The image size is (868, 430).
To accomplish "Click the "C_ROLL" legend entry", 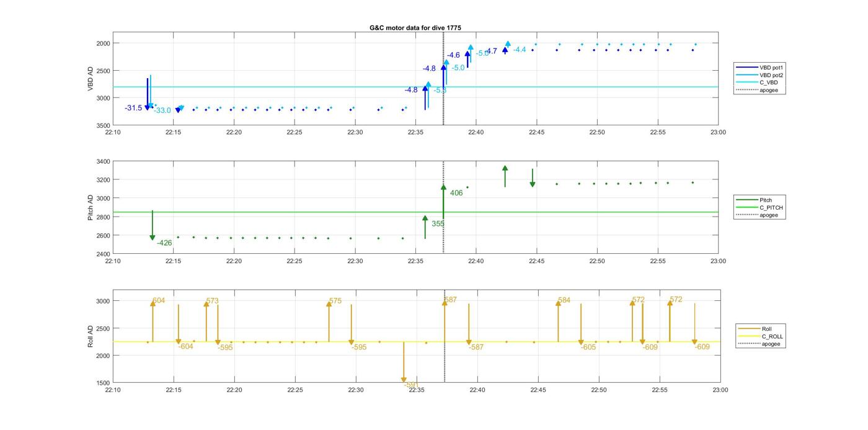I will pyautogui.click(x=761, y=336).
